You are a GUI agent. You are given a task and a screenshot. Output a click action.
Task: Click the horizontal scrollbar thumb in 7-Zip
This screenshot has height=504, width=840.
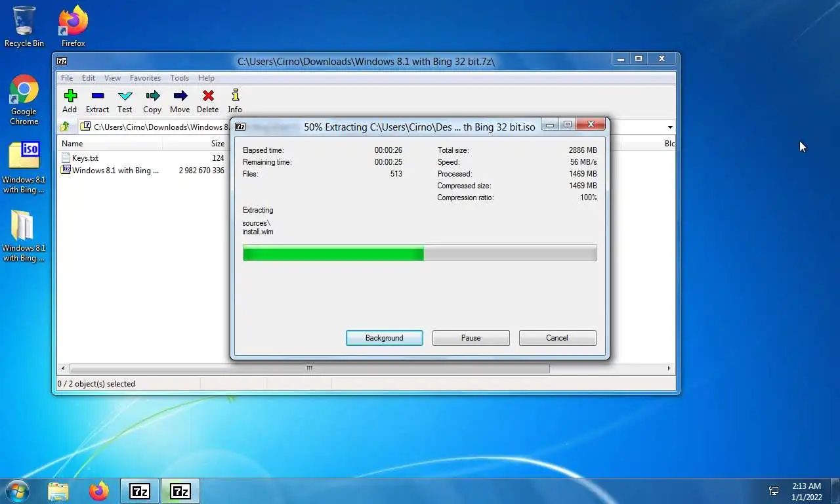309,368
